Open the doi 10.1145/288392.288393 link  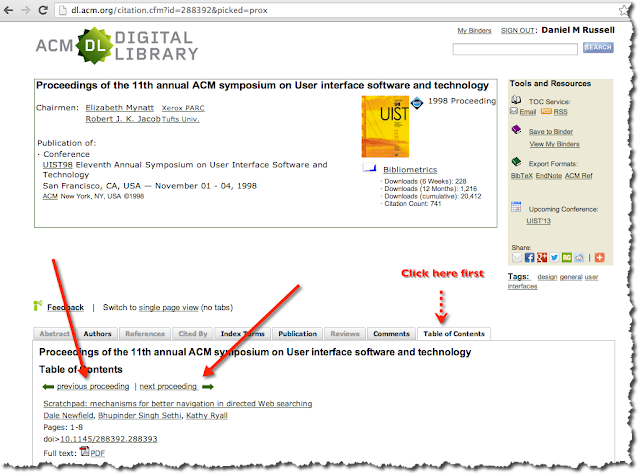tap(109, 439)
